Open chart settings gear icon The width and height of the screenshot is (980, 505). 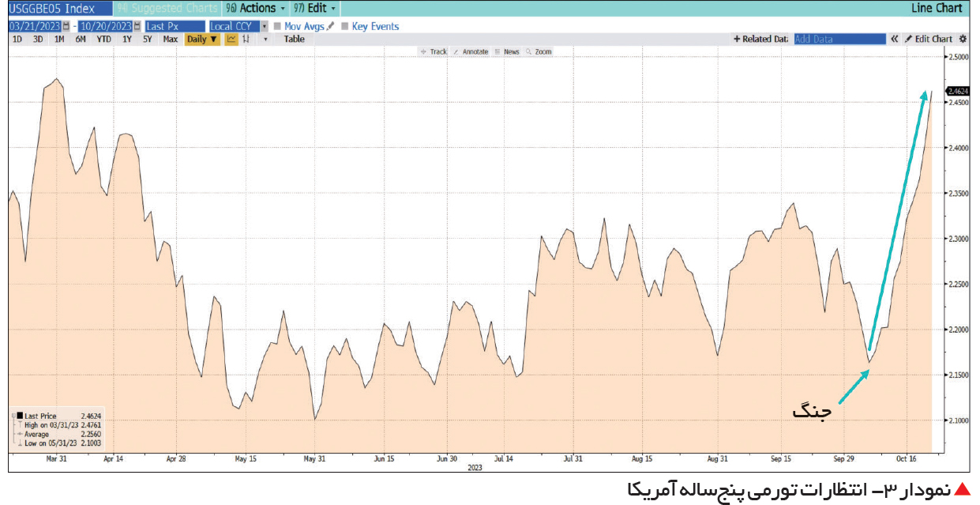(x=963, y=39)
